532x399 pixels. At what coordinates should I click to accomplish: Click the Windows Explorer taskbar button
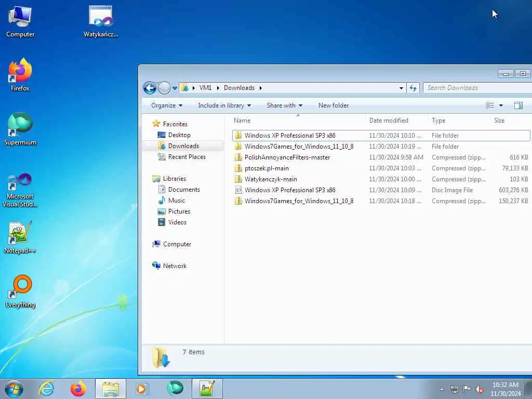point(111,389)
